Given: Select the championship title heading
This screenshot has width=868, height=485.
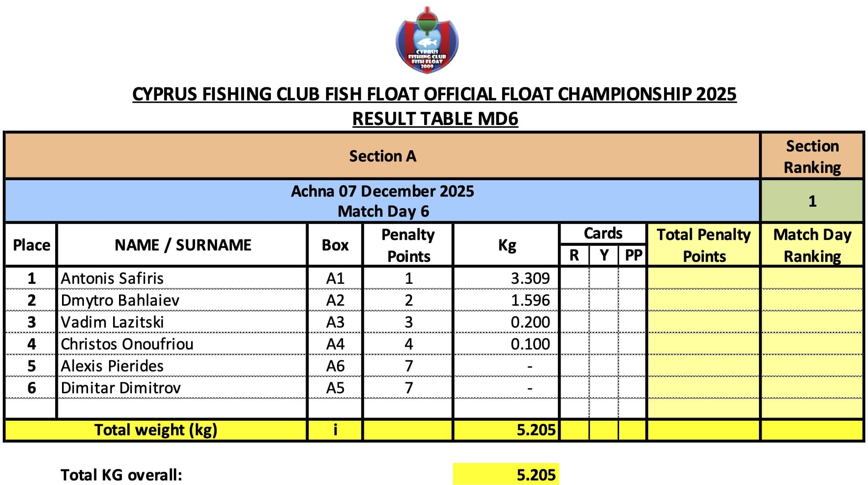Looking at the screenshot, I should point(434,94).
